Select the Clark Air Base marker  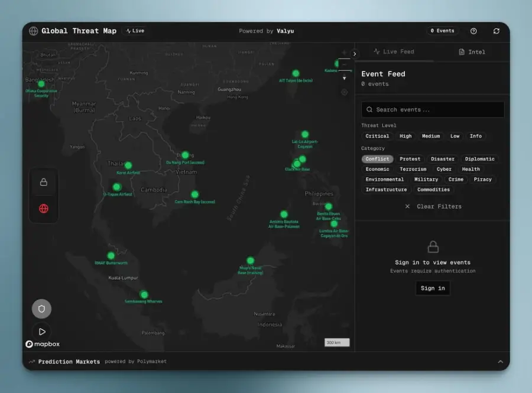[297, 164]
